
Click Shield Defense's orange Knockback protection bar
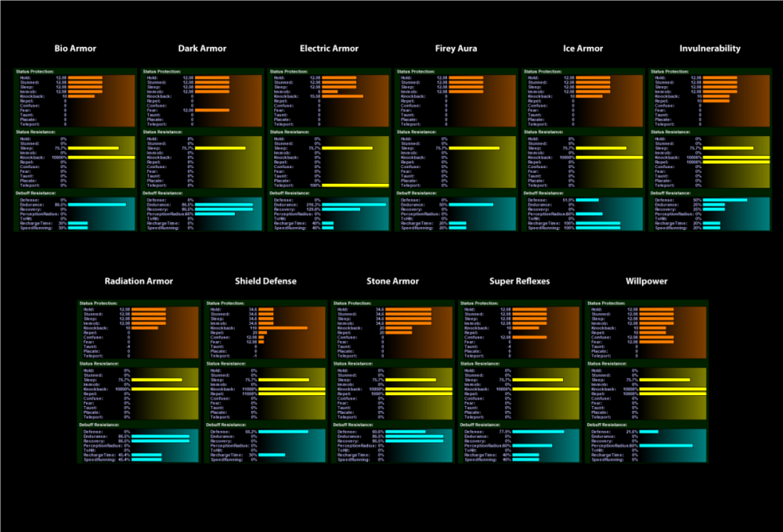point(283,328)
